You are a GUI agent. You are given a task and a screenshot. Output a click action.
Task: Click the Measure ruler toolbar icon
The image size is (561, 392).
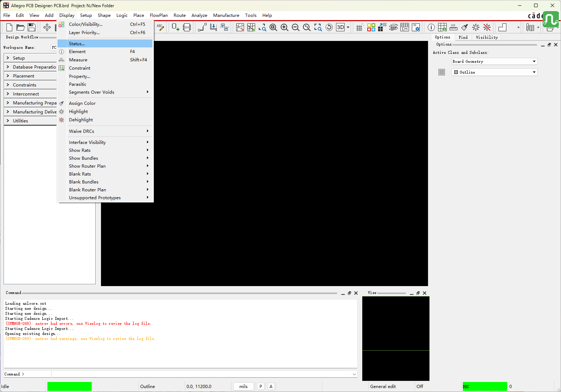[454, 27]
